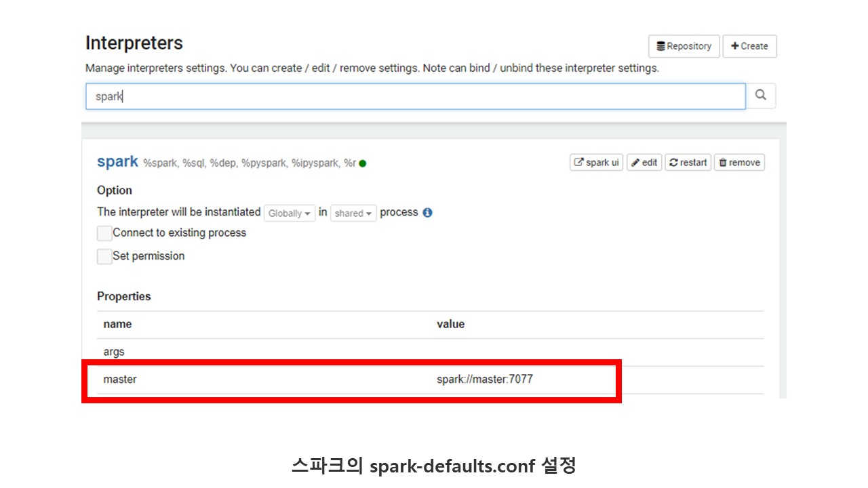Click the spark interpreter title
Screen dimensions: 868x488
(117, 161)
